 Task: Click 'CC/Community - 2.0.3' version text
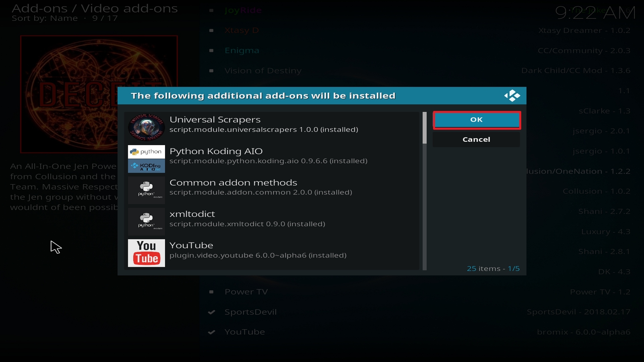click(584, 51)
